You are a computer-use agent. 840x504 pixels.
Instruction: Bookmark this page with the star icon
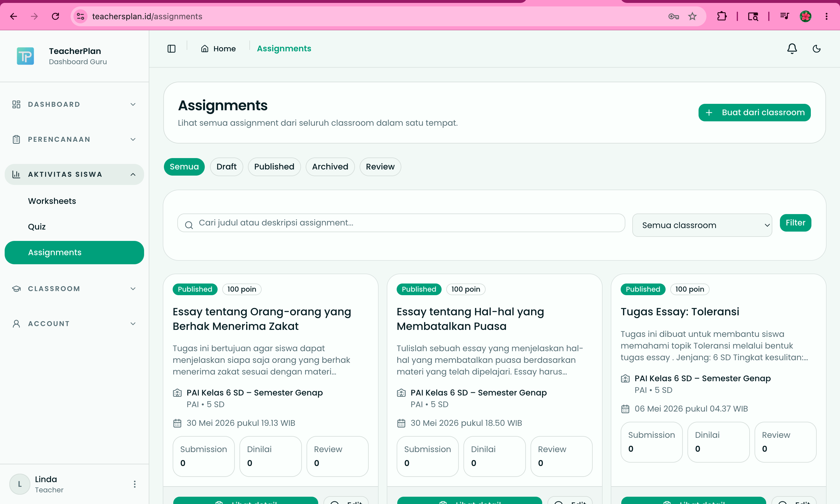click(x=692, y=16)
